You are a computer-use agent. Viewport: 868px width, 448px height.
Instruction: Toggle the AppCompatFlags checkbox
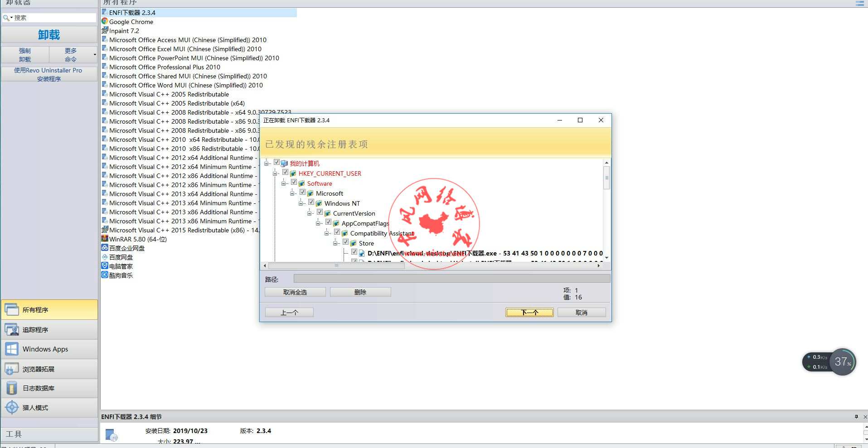(x=328, y=222)
